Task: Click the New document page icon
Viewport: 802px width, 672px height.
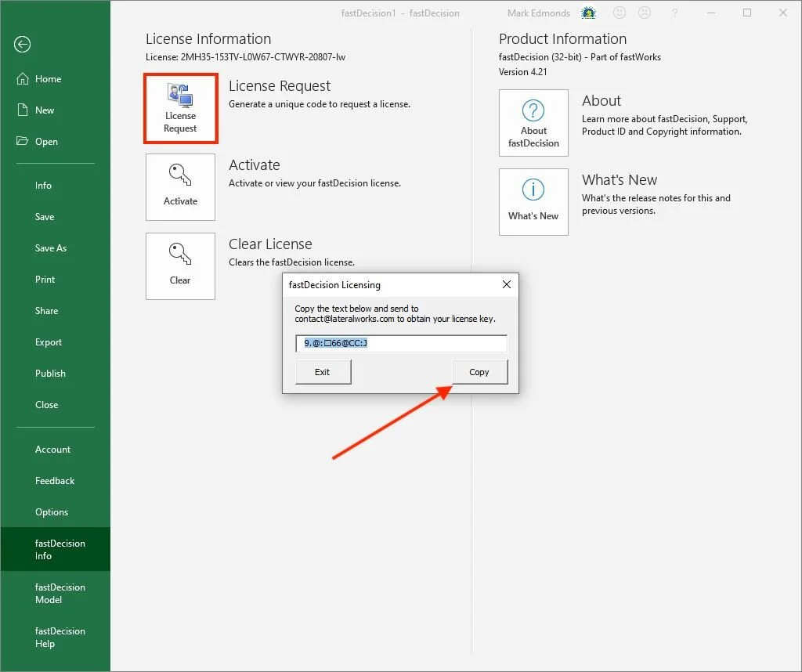Action: pyautogui.click(x=23, y=110)
